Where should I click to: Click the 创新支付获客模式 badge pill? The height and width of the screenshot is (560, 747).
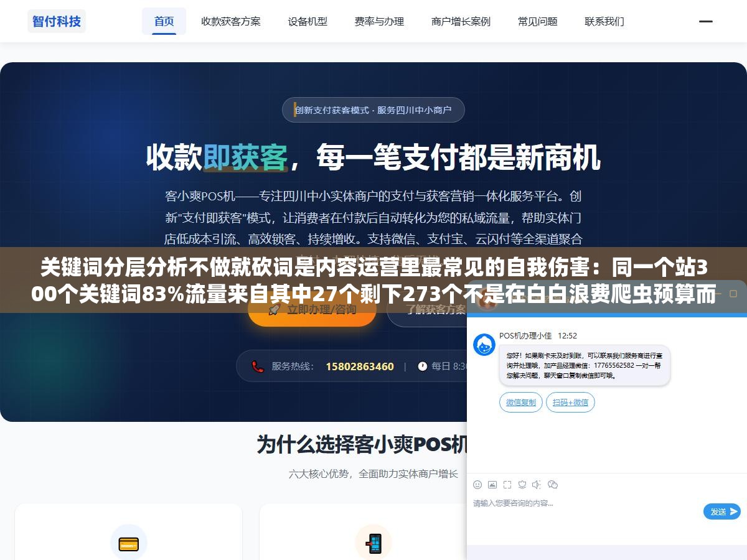(x=374, y=110)
